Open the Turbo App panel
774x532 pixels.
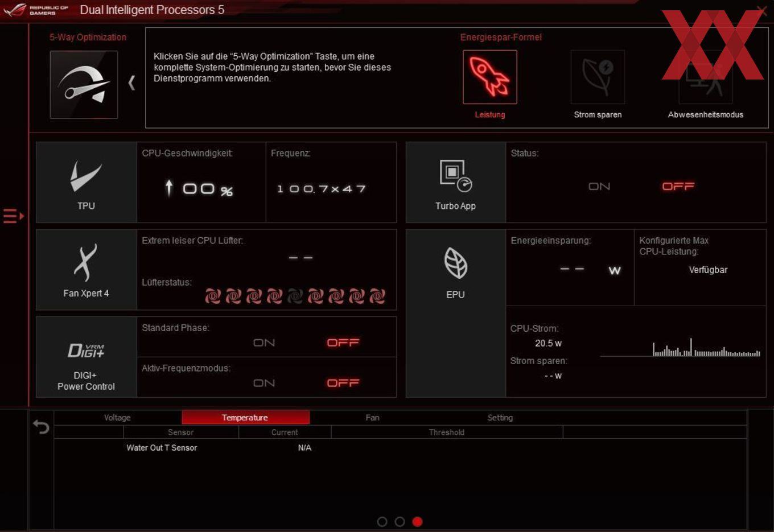coord(455,182)
